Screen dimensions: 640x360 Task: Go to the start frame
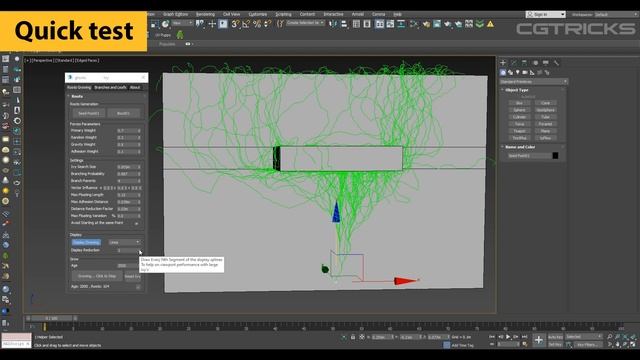492,337
